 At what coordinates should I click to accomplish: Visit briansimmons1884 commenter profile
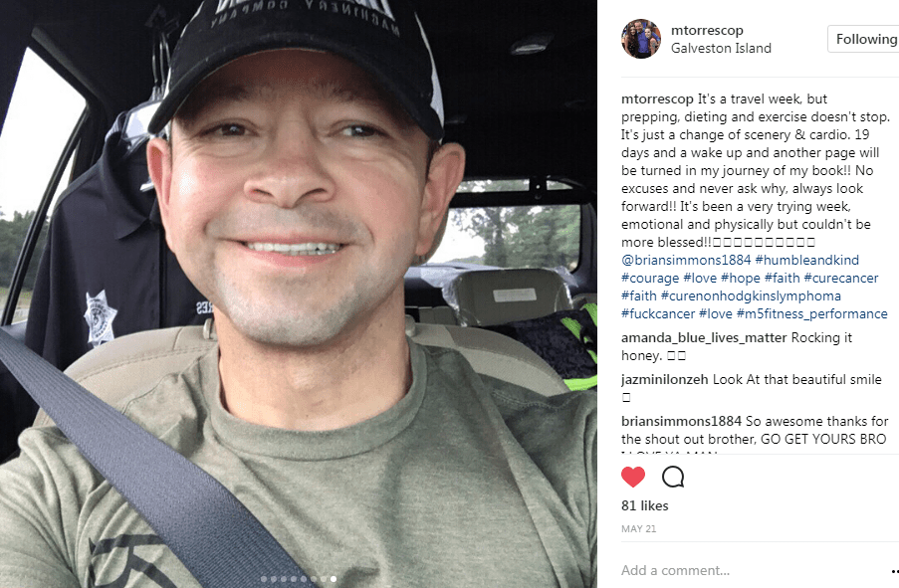click(x=681, y=421)
